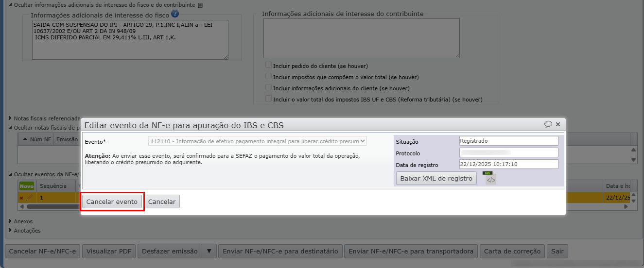Click the Cancelar evento button

click(x=112, y=201)
